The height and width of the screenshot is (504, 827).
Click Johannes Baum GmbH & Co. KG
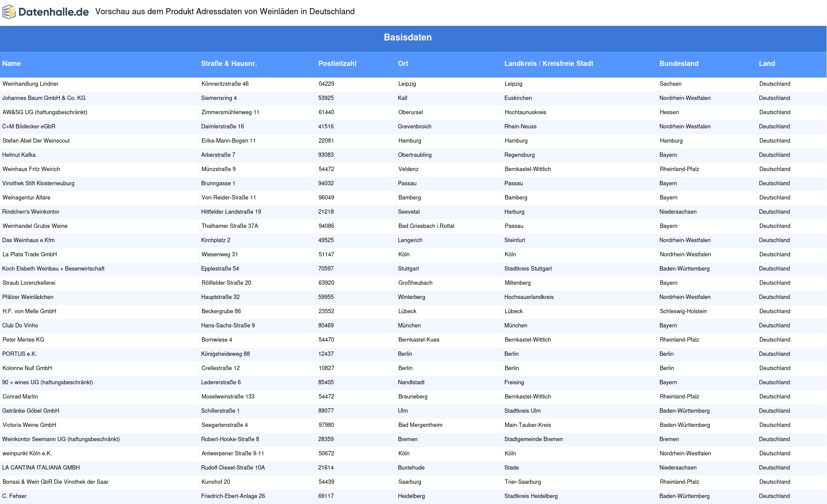[x=44, y=98]
